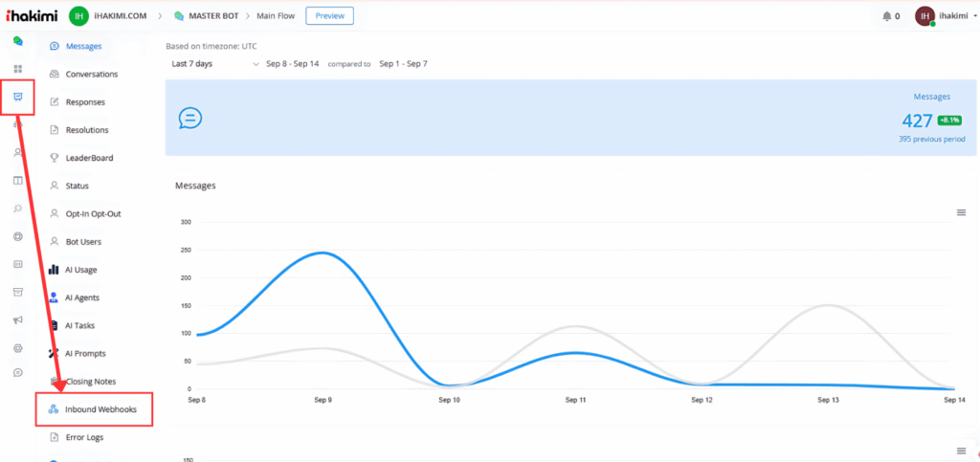
Task: Open the Messages chart hamburger menu
Action: (x=961, y=212)
